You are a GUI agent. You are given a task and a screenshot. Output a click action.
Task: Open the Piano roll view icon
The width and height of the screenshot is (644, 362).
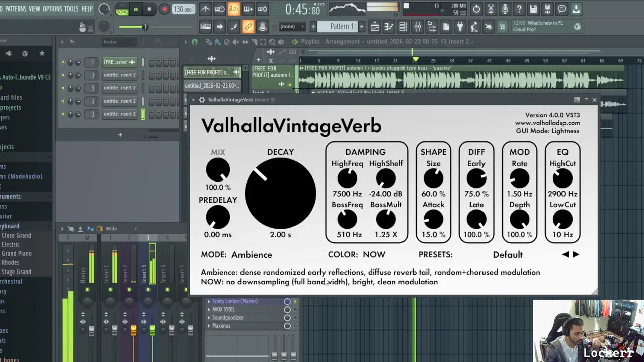pos(389,27)
